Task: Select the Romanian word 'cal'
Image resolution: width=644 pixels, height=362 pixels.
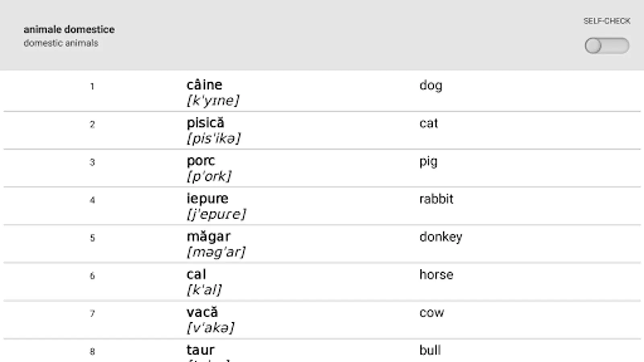Action: (x=196, y=274)
